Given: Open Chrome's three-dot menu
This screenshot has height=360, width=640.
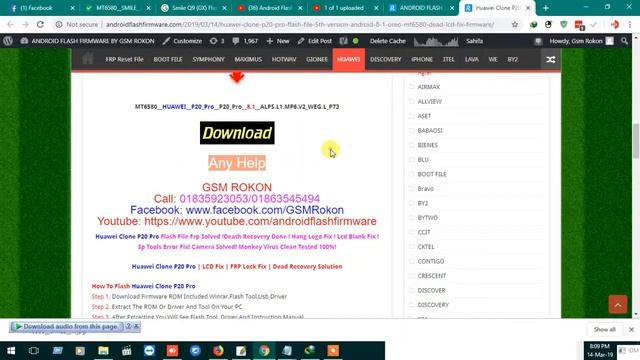Looking at the screenshot, I should (x=630, y=24).
